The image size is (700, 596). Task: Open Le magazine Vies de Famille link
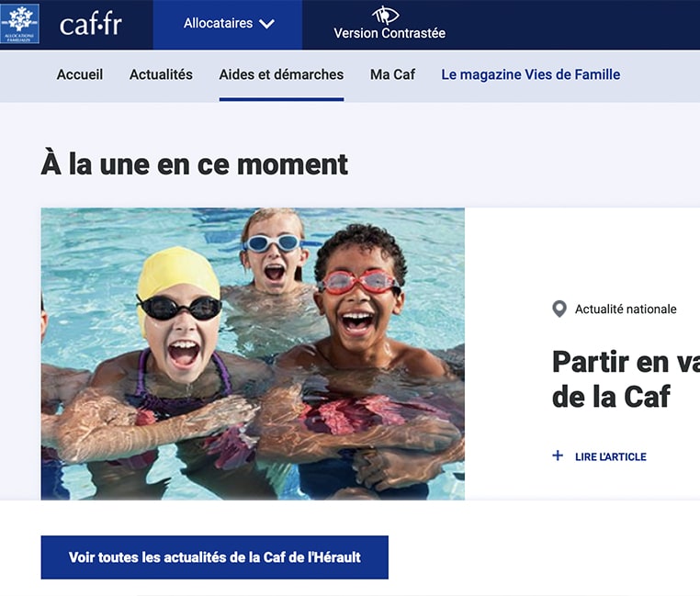click(x=531, y=74)
